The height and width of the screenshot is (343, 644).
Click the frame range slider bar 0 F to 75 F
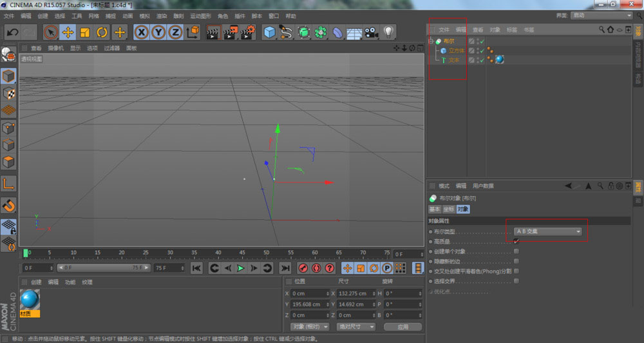click(x=104, y=268)
